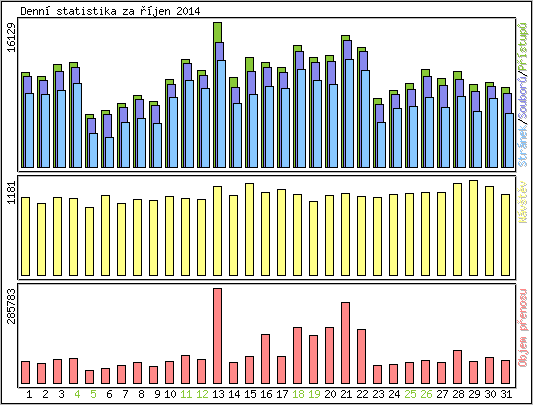Select the yellow visits bar for day 15
This screenshot has height=405, width=533.
250,230
